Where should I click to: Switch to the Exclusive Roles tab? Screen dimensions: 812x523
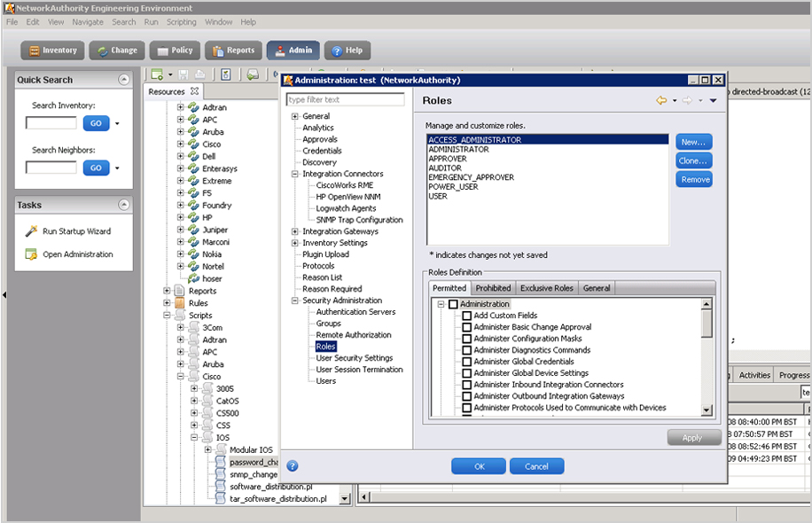click(x=546, y=288)
